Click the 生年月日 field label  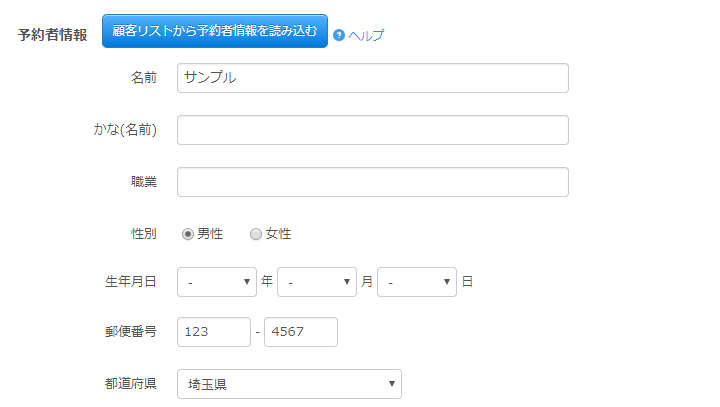(131, 282)
